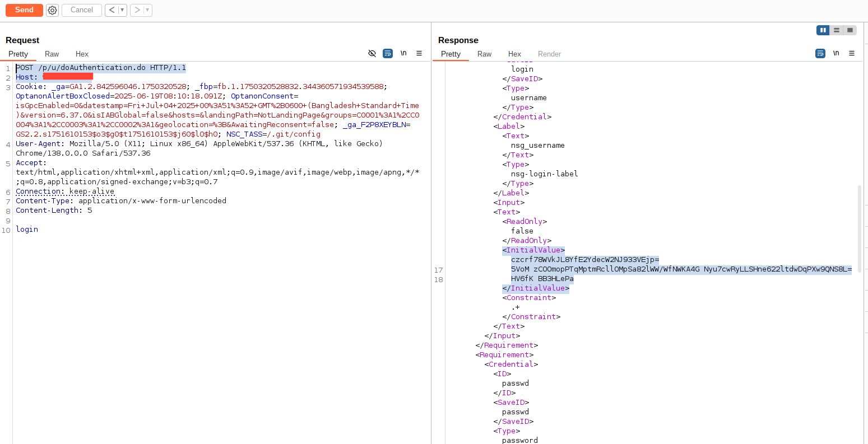Click application/x-www-form-urlencoded Content-Type value
The height and width of the screenshot is (444, 868).
(x=152, y=201)
